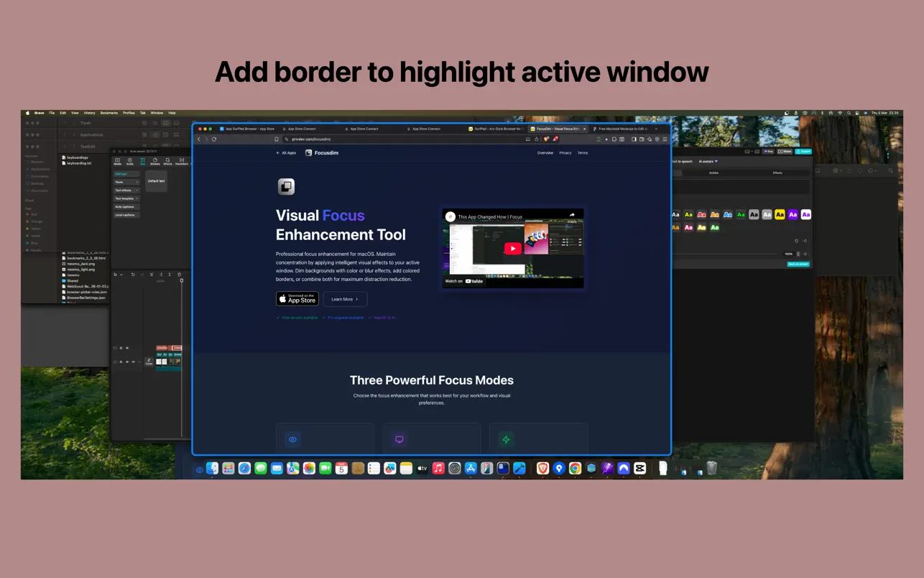Toggle the browser sidebar panel icon
The image size is (924, 578).
(634, 139)
